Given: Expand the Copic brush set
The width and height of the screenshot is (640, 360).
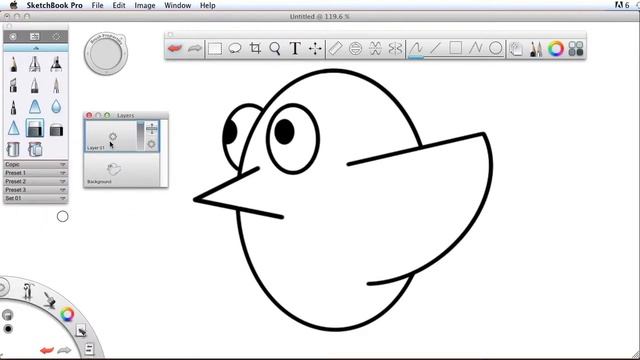Looking at the screenshot, I should [x=36, y=164].
